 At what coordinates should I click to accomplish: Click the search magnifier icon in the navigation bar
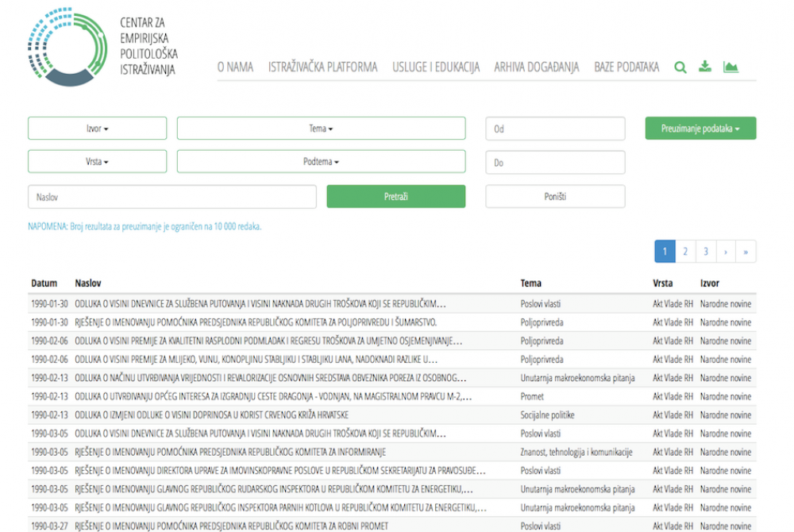(680, 67)
